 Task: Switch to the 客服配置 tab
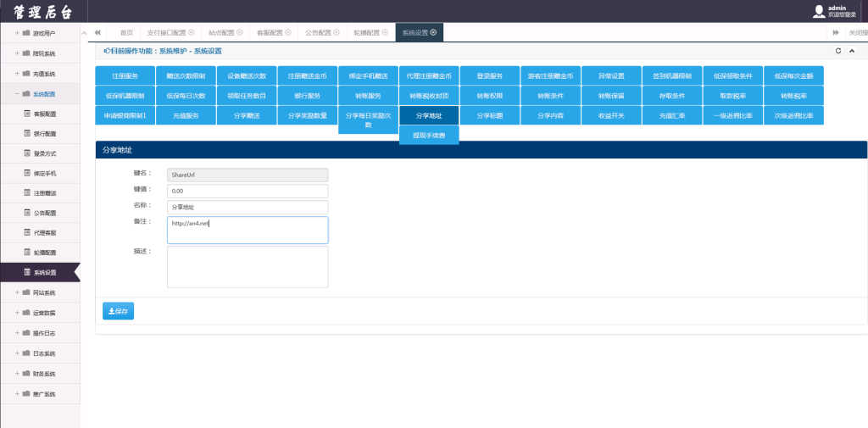point(269,32)
